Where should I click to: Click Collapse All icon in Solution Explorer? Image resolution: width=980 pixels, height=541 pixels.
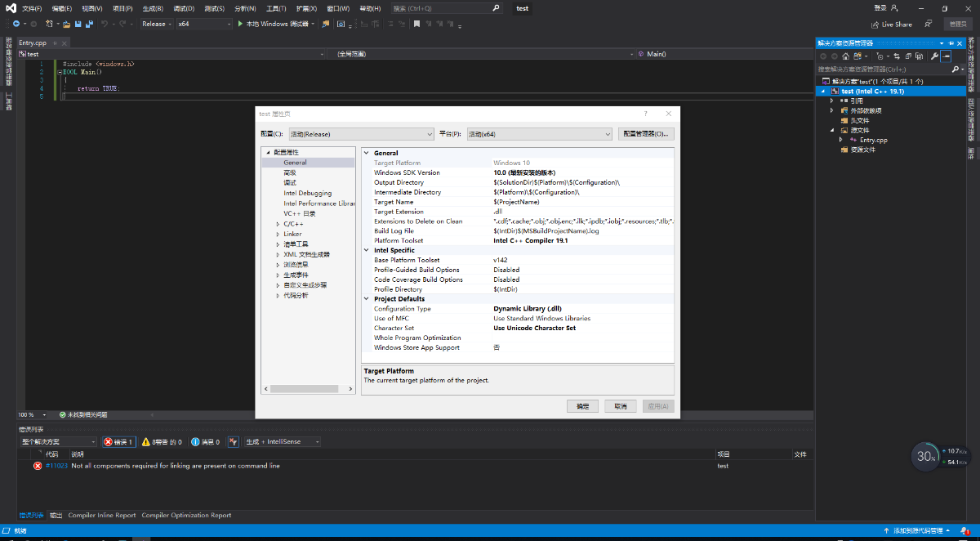click(908, 56)
